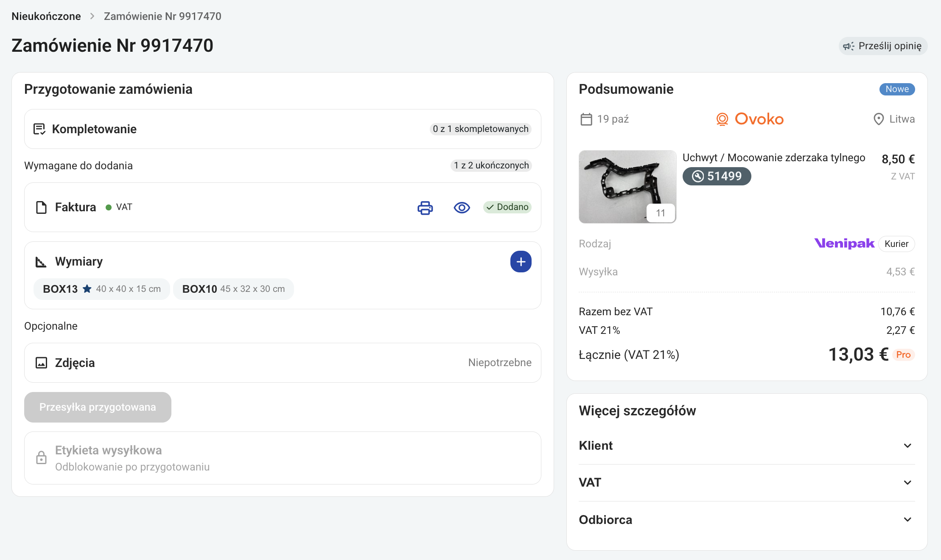Click the Wymiary ruler icon
941x560 pixels.
[41, 262]
